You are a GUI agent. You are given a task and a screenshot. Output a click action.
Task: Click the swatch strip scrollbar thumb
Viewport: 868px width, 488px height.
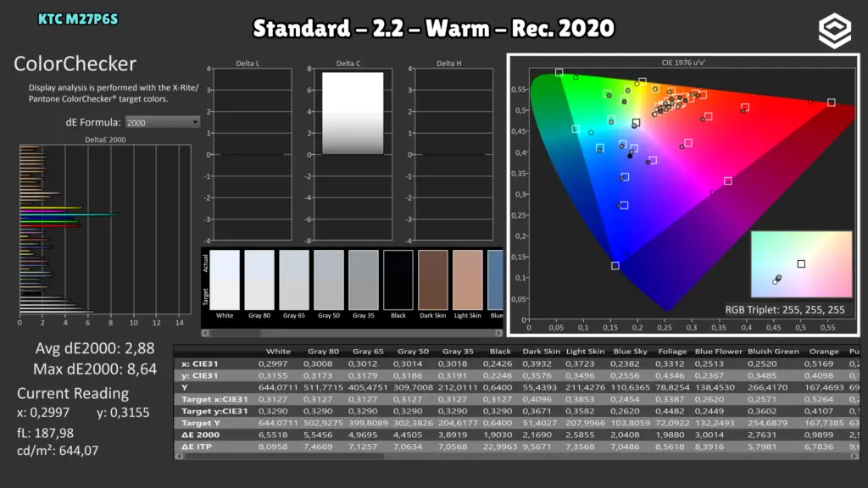pyautogui.click(x=236, y=333)
